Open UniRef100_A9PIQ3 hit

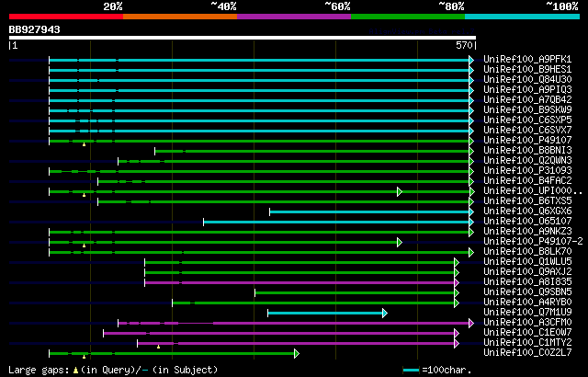(527, 90)
